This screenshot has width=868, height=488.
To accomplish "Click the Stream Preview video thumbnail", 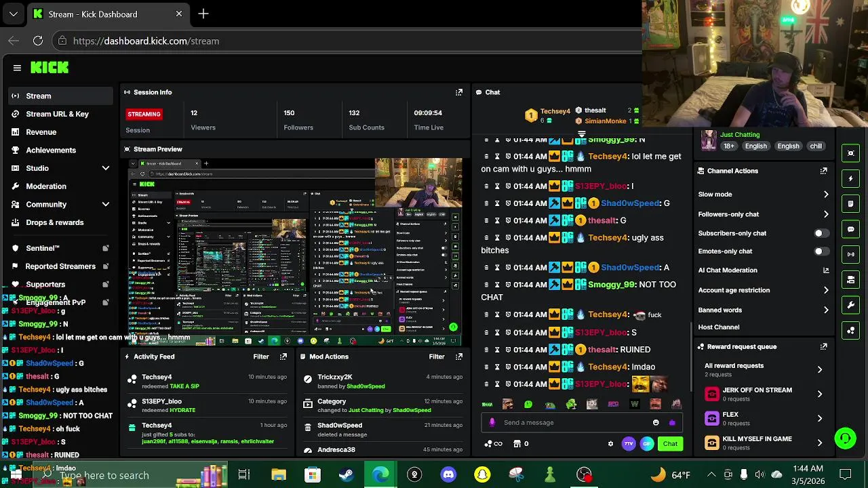I will point(296,251).
